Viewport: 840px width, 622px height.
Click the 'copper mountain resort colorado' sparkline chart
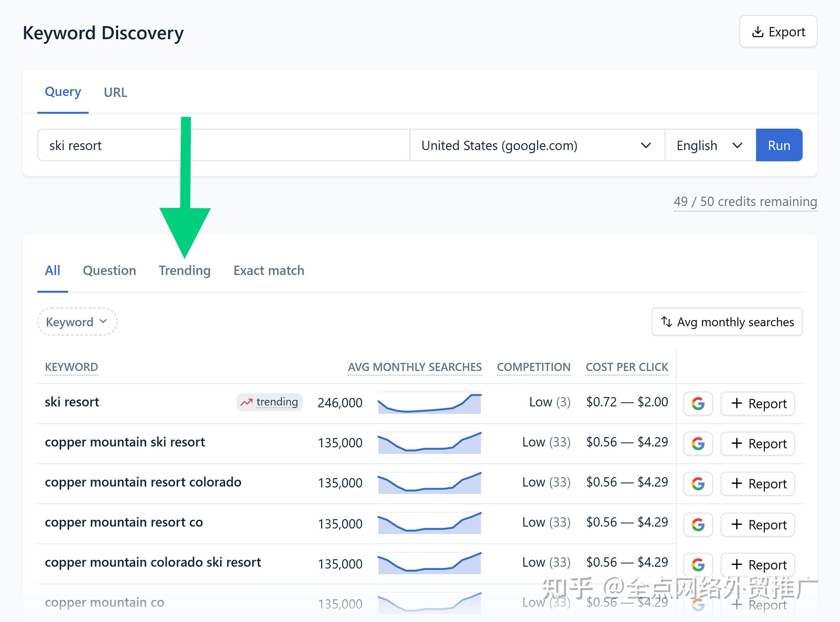429,483
